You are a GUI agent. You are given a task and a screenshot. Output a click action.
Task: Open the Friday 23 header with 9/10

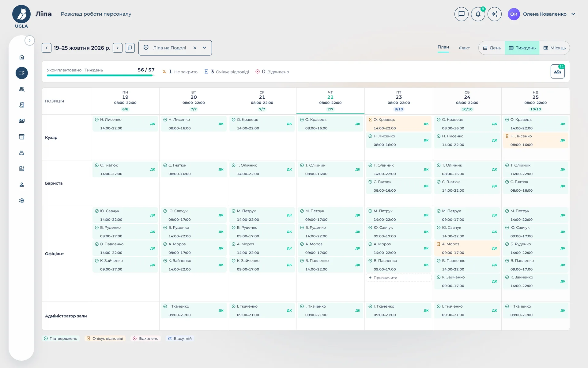(399, 101)
